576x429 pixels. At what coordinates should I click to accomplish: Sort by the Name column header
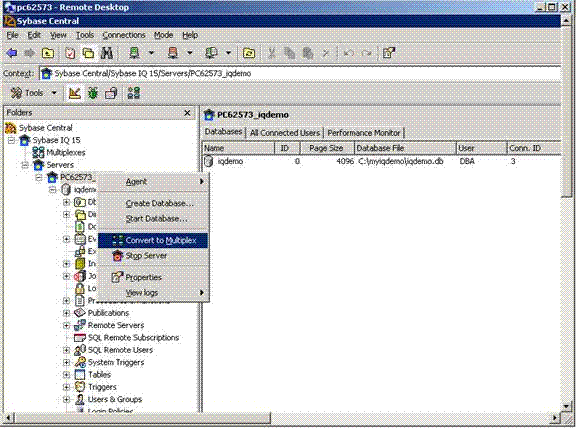pyautogui.click(x=238, y=148)
